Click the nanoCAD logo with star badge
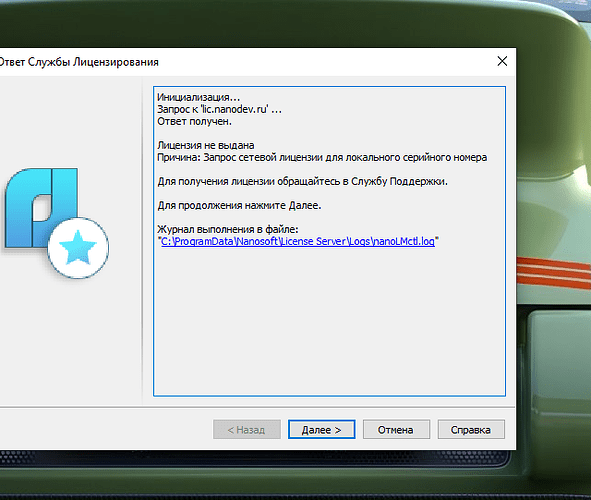 tap(57, 223)
